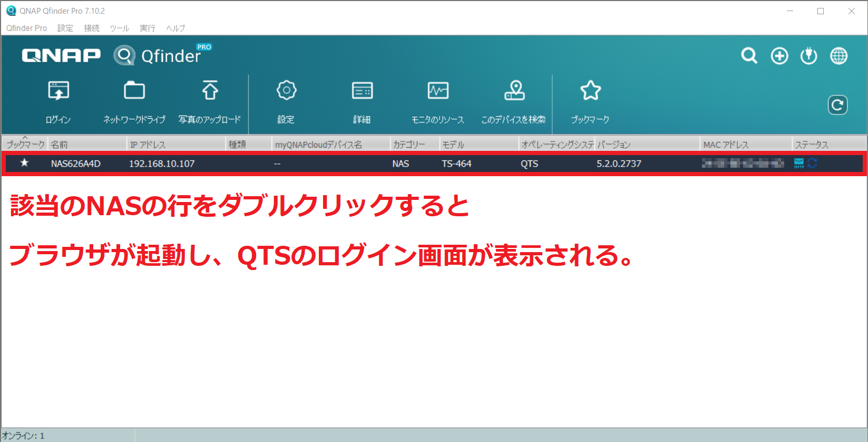Sort by バージョン column header

tap(647, 144)
